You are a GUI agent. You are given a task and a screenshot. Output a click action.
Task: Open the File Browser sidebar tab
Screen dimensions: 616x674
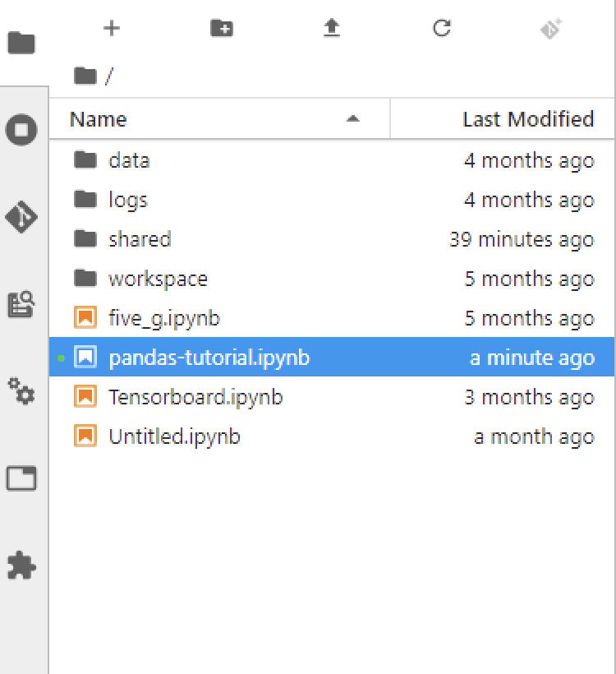click(21, 43)
